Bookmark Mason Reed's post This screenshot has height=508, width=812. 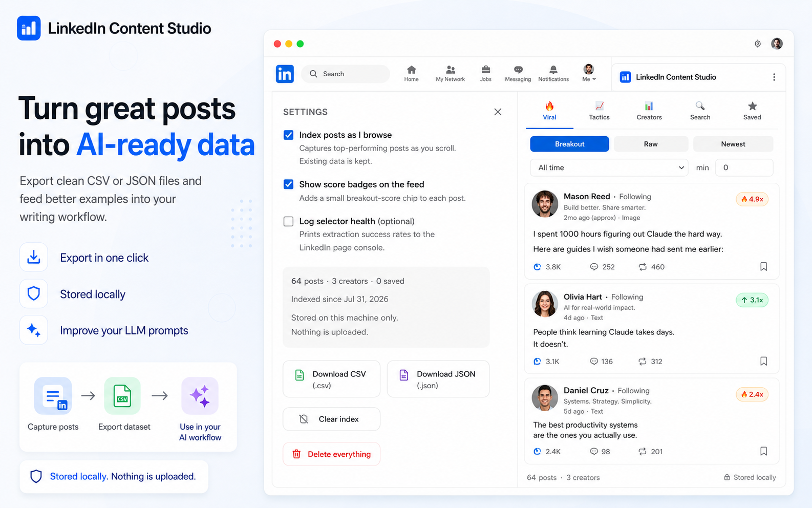tap(763, 266)
